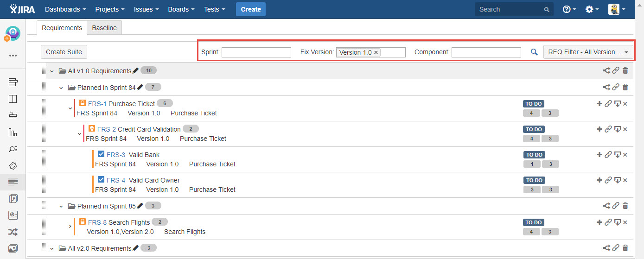
Task: Open the user avatar menu
Action: (617, 9)
